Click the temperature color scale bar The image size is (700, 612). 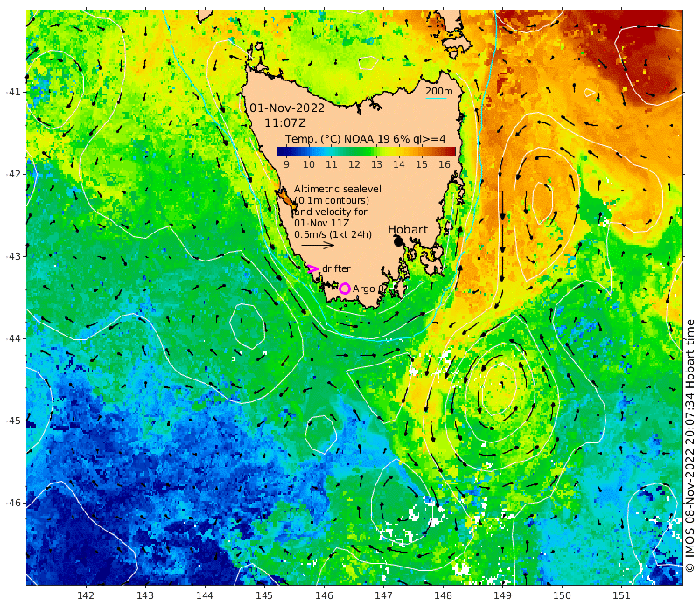coord(366,151)
